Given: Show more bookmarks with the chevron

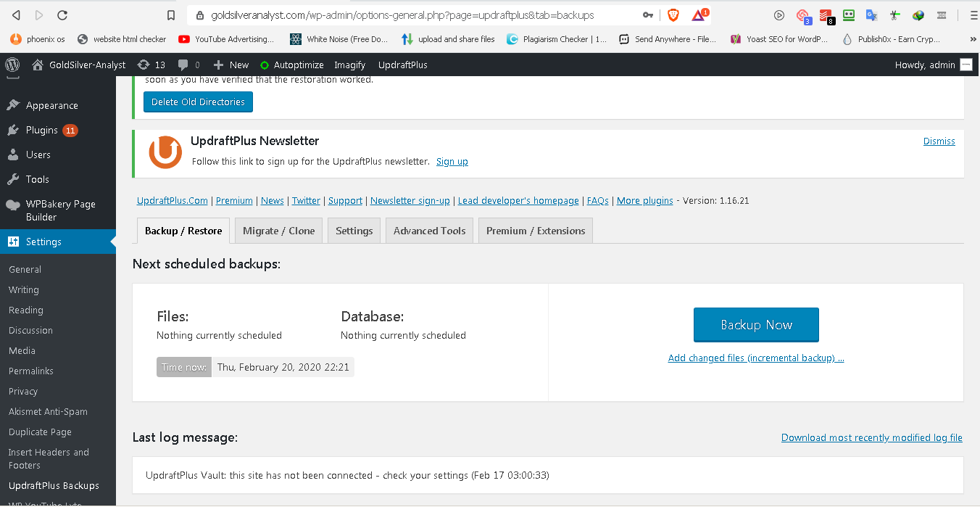Looking at the screenshot, I should coord(973,39).
